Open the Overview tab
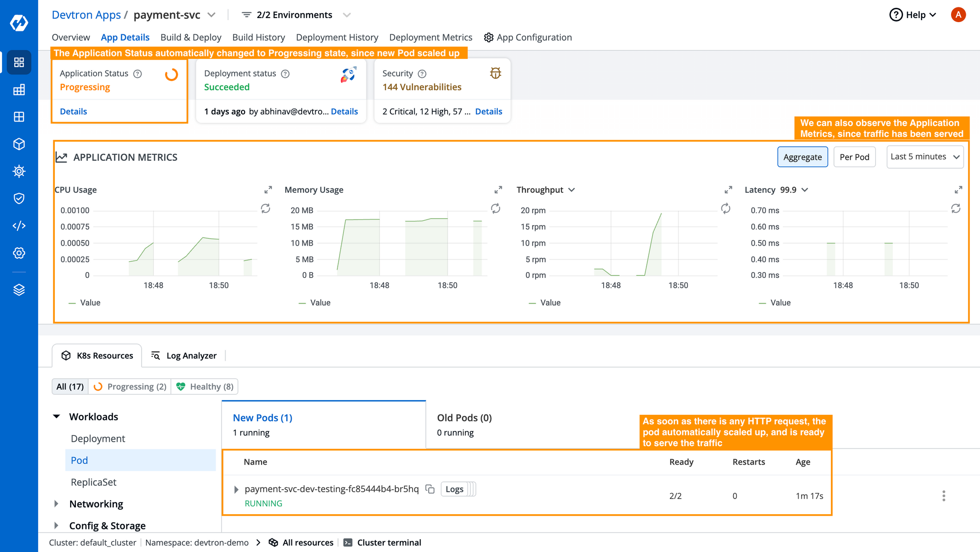Screen dimensions: 980x552 (x=71, y=37)
